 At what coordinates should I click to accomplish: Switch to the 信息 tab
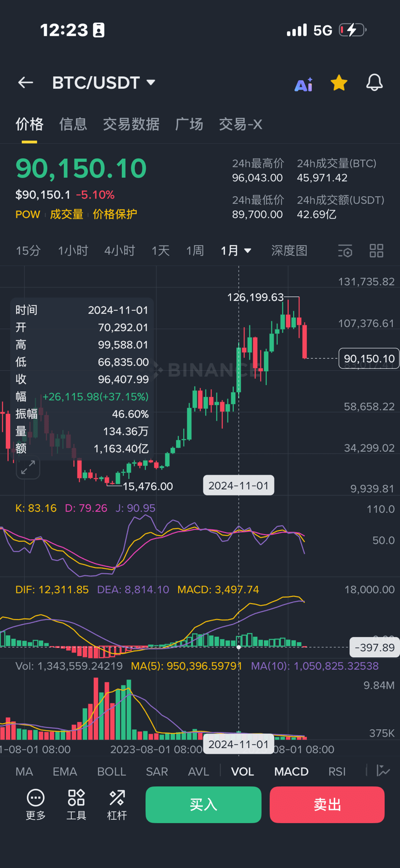[x=73, y=124]
